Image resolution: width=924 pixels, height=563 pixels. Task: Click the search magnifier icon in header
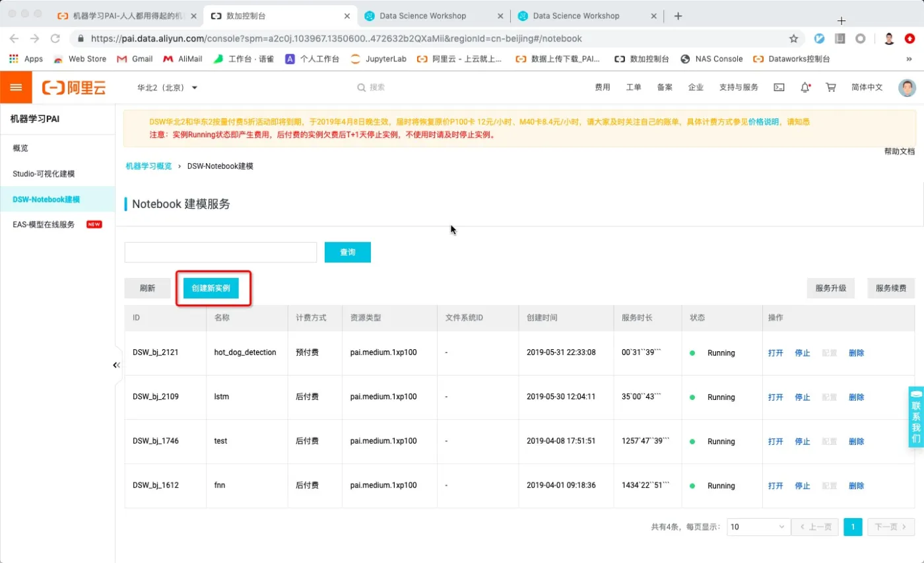pyautogui.click(x=361, y=87)
